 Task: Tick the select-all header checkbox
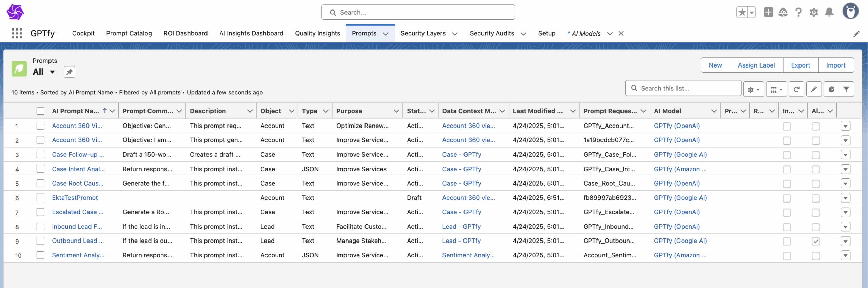click(x=40, y=111)
